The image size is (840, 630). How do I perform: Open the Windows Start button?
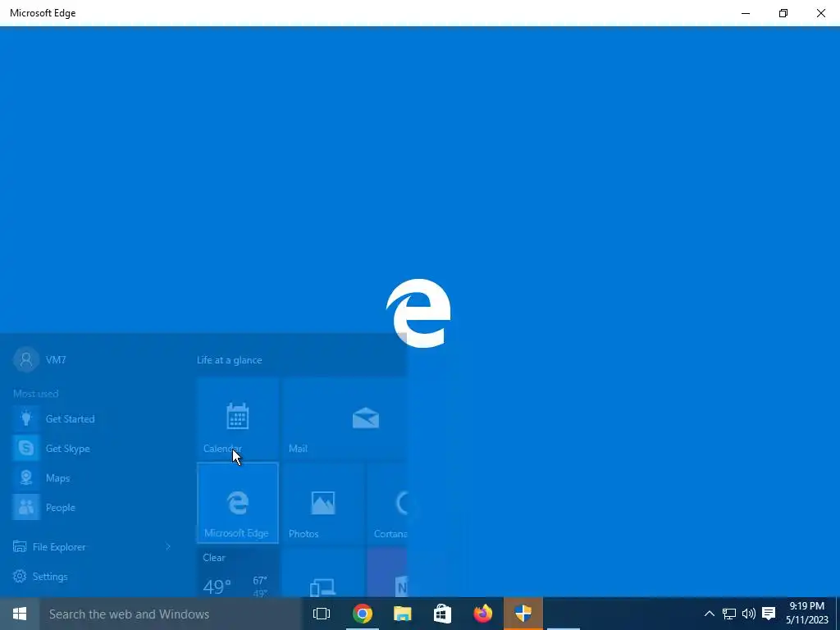tap(20, 614)
